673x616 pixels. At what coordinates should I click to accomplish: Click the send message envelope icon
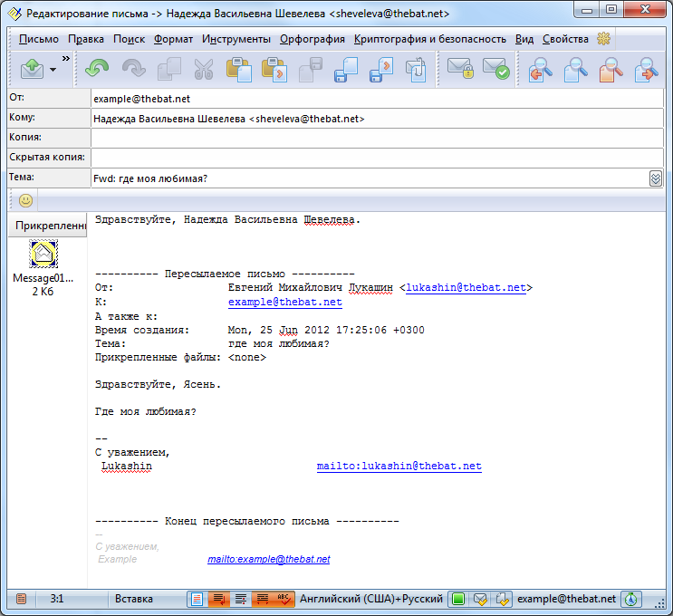point(33,69)
